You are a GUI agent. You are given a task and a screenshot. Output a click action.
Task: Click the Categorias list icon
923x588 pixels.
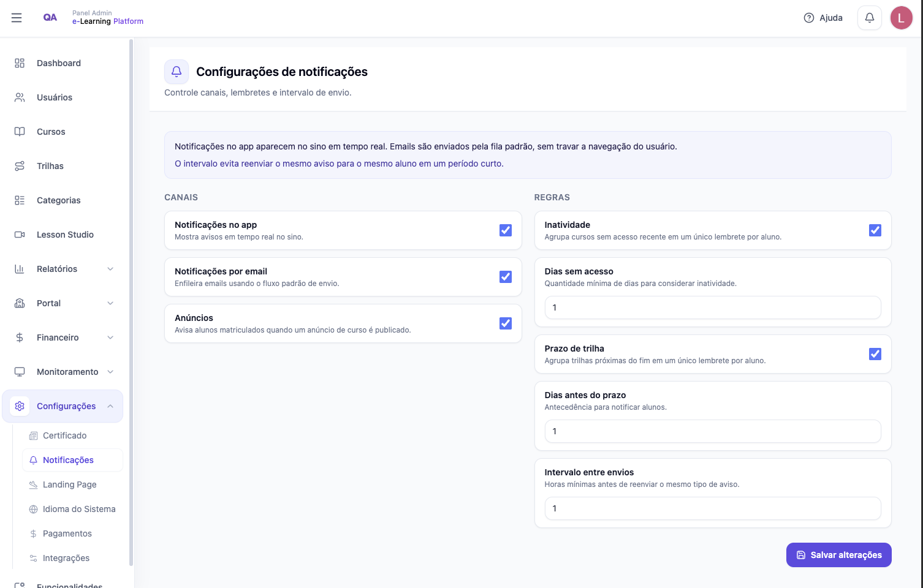(x=20, y=200)
